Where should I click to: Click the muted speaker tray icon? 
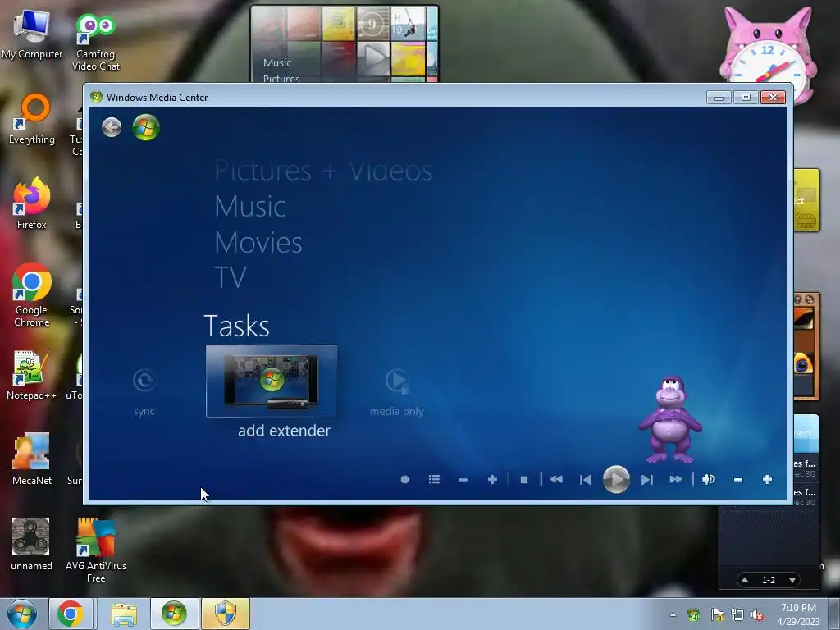757,615
